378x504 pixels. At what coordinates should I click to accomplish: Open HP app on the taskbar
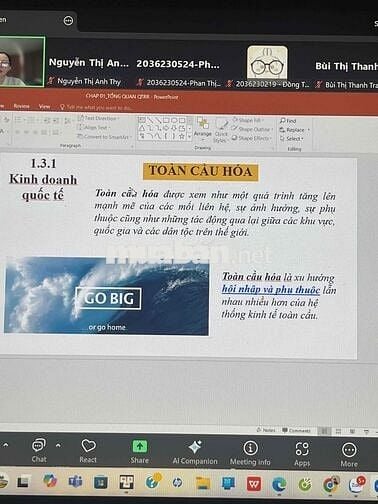(x=177, y=482)
